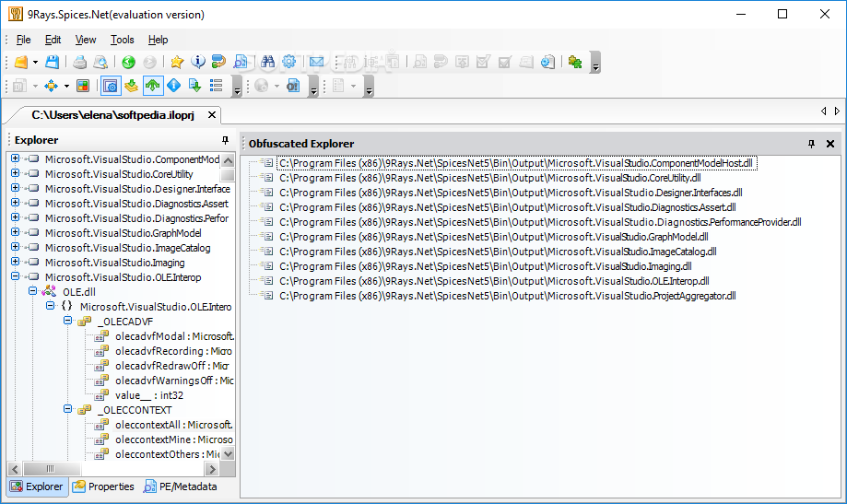Switch to the PE/Metadata tab
This screenshot has height=504, width=847.
pos(181,486)
